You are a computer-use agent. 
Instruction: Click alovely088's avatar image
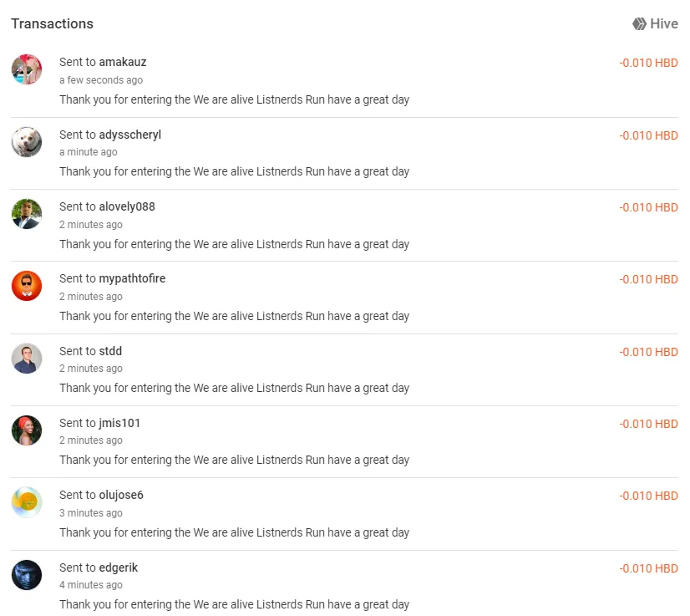[27, 214]
